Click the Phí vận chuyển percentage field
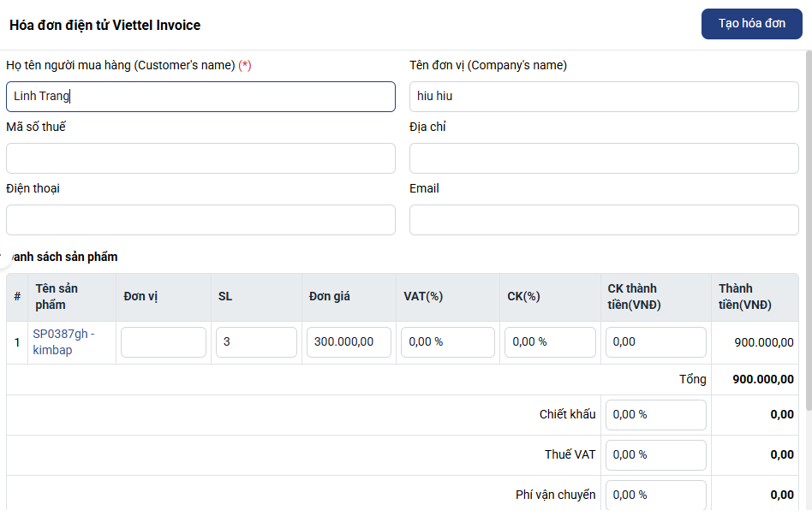The height and width of the screenshot is (516, 812). pos(655,495)
